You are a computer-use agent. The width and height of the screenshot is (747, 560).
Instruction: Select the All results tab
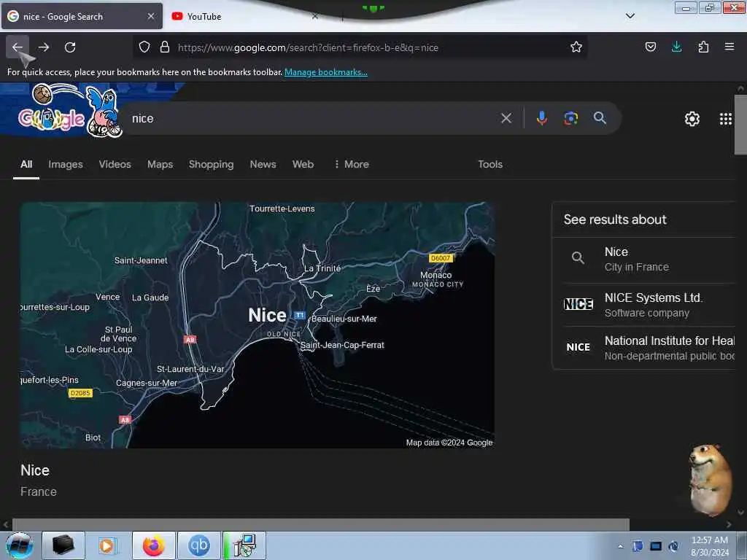point(26,164)
